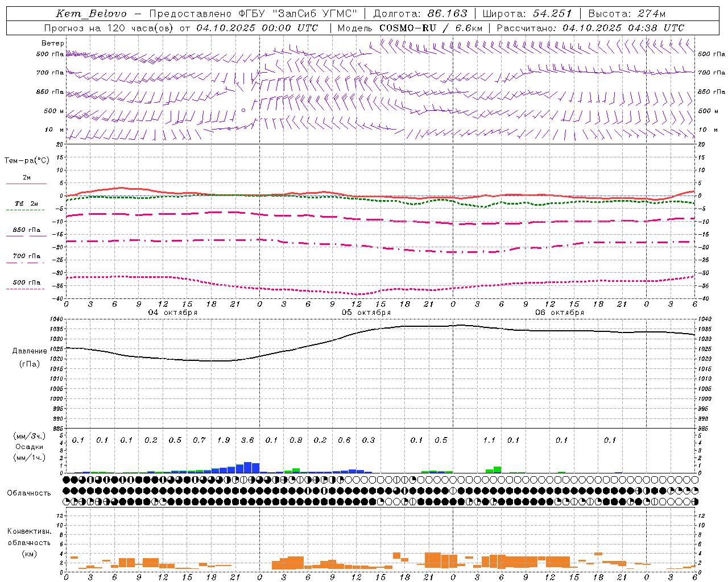Click the computed time Рассчитано: 04.10.2025 04:38 UTC
This screenshot has height=582, width=728.
pos(590,28)
